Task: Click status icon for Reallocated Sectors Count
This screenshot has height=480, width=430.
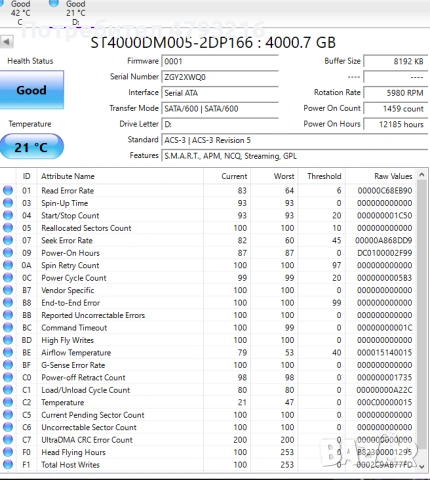Action: click(8, 228)
